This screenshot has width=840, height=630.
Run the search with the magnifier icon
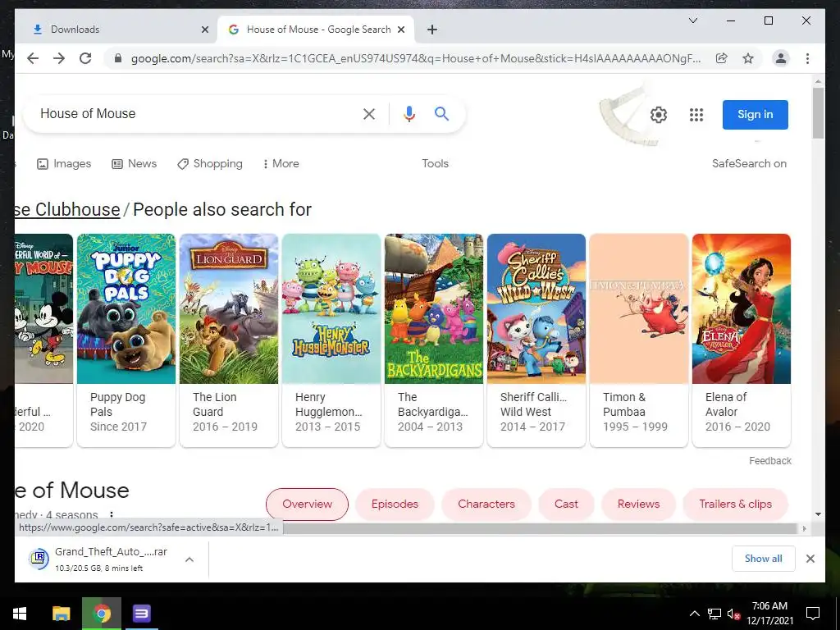click(441, 113)
